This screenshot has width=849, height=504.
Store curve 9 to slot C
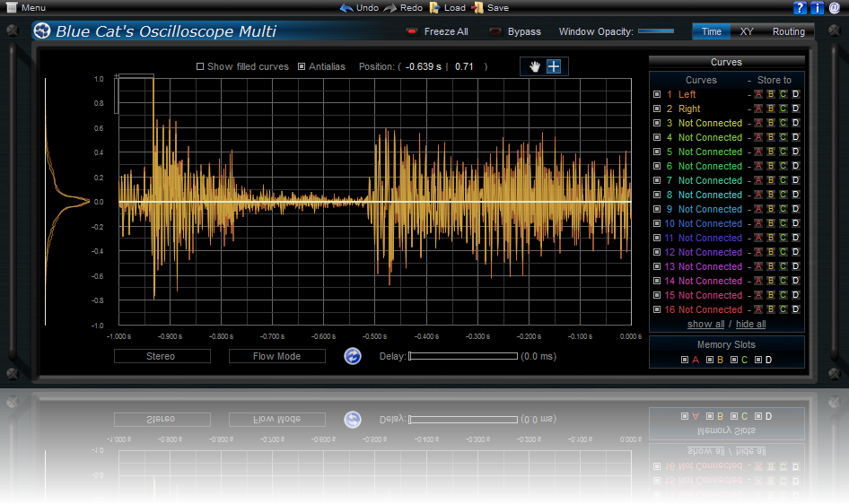click(783, 209)
